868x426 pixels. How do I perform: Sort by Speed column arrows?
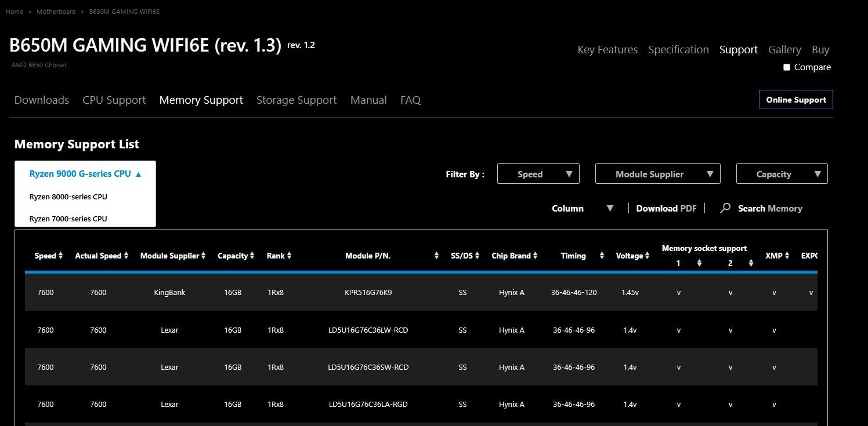tap(60, 256)
